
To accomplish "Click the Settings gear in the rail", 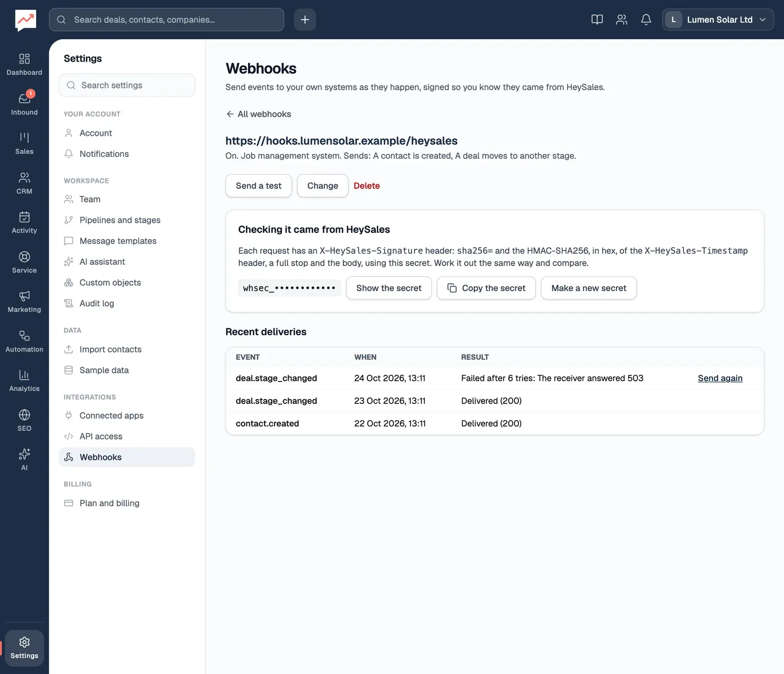I will [x=24, y=648].
